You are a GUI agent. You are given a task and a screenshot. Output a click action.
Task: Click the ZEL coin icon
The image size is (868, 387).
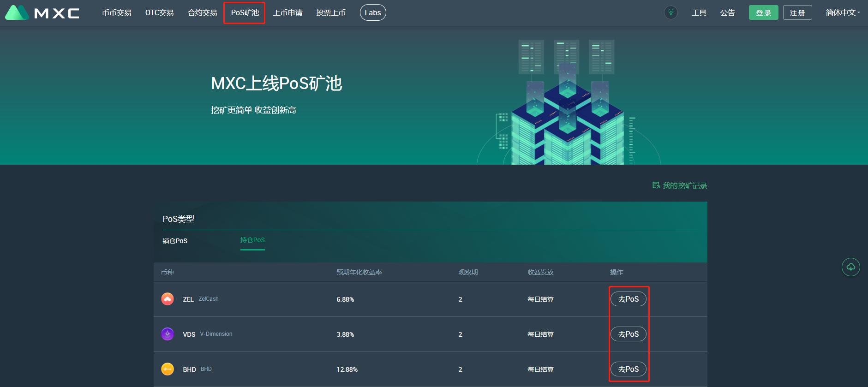[168, 299]
